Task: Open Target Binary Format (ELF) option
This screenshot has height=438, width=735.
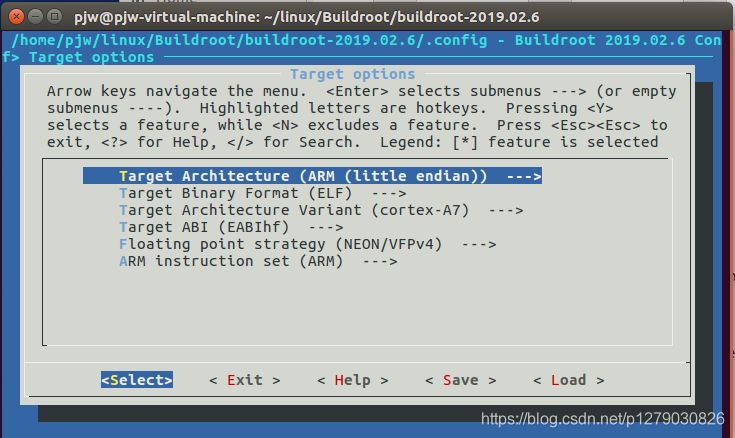Action: tap(262, 193)
